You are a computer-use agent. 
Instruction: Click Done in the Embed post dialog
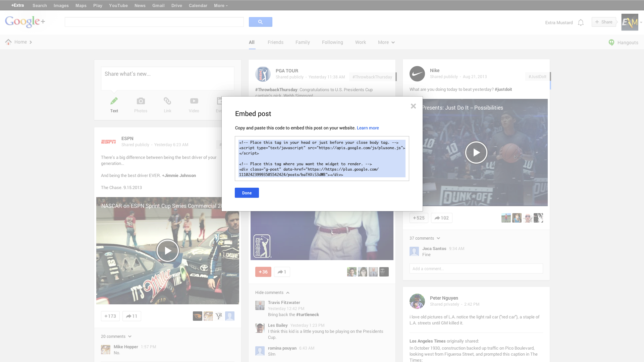247,193
